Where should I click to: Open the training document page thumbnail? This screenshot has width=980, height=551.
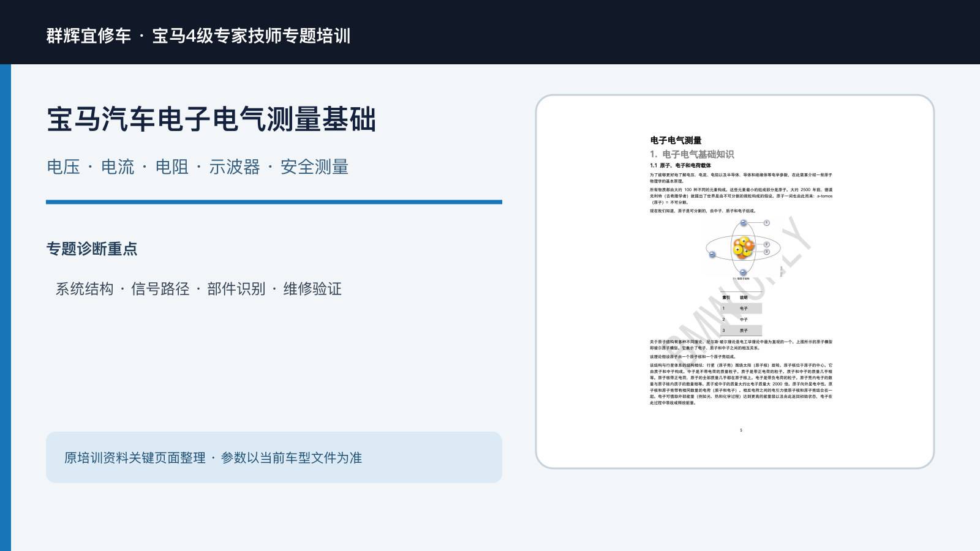tap(734, 282)
